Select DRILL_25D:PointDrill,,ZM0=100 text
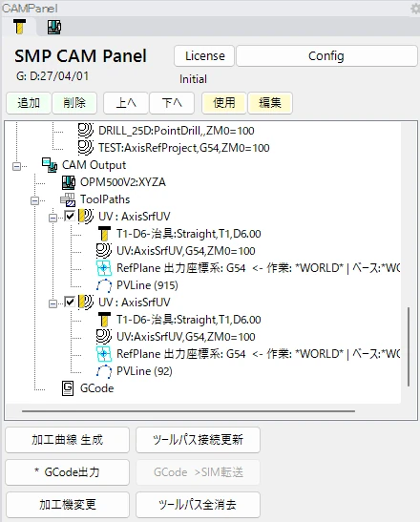The image size is (420, 522). point(177,131)
